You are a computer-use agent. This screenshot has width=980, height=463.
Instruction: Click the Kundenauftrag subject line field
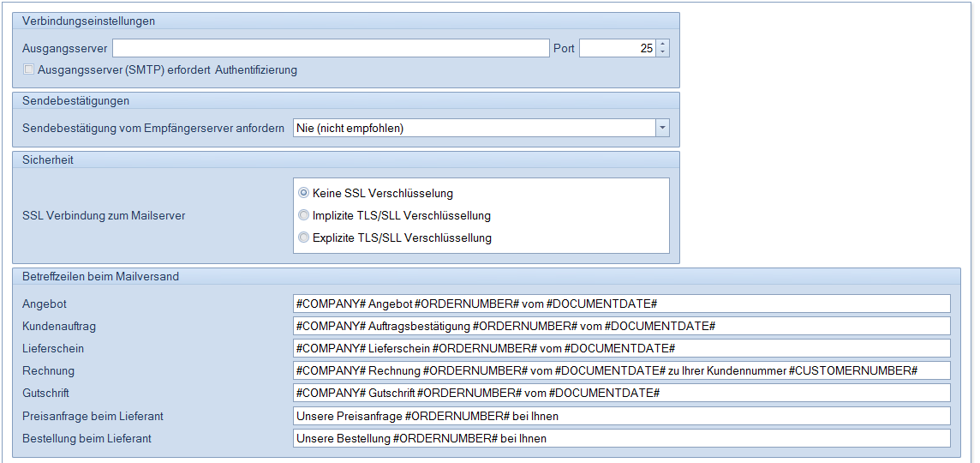621,327
